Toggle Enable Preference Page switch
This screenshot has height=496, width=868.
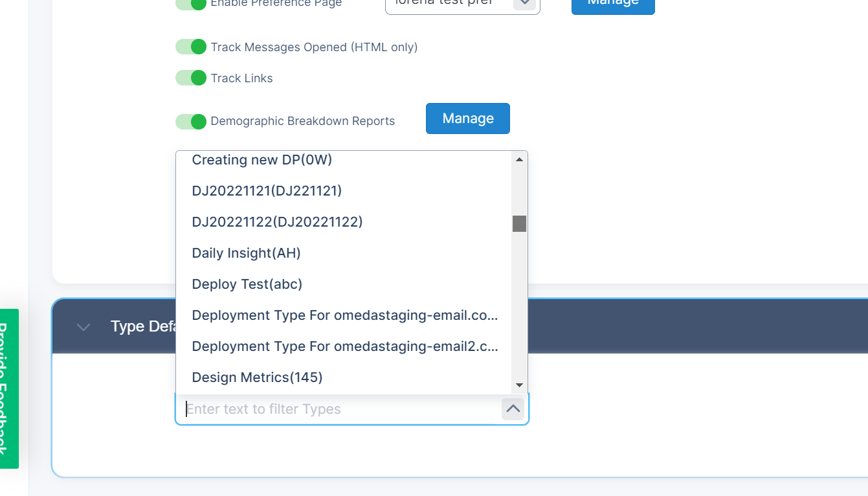tap(191, 3)
